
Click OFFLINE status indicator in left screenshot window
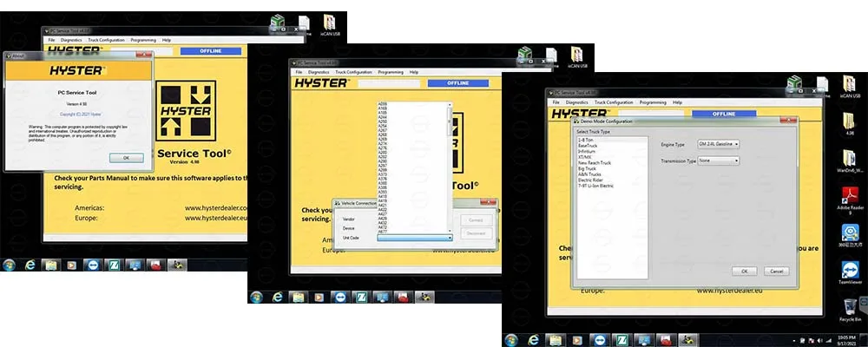click(x=210, y=51)
